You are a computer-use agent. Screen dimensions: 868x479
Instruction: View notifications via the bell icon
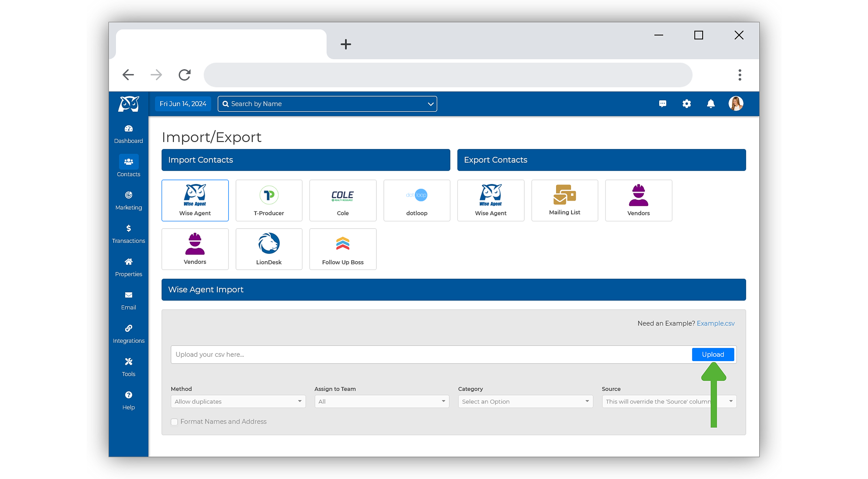click(x=710, y=104)
